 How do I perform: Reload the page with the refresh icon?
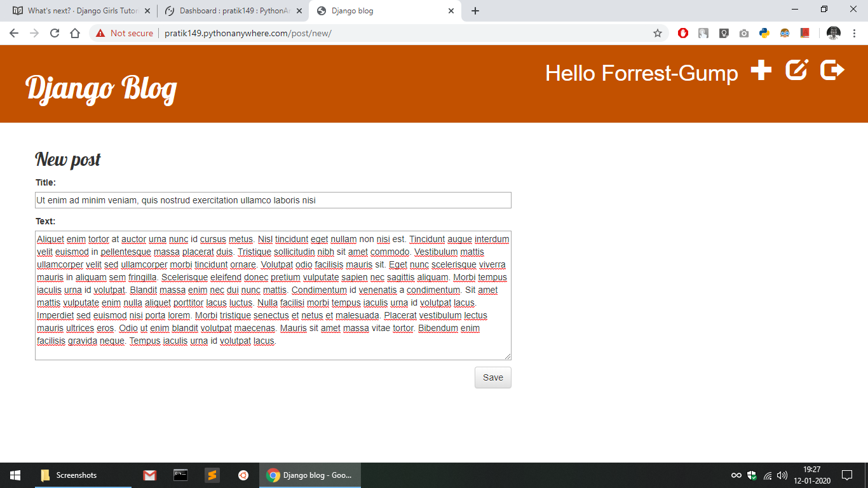(55, 33)
